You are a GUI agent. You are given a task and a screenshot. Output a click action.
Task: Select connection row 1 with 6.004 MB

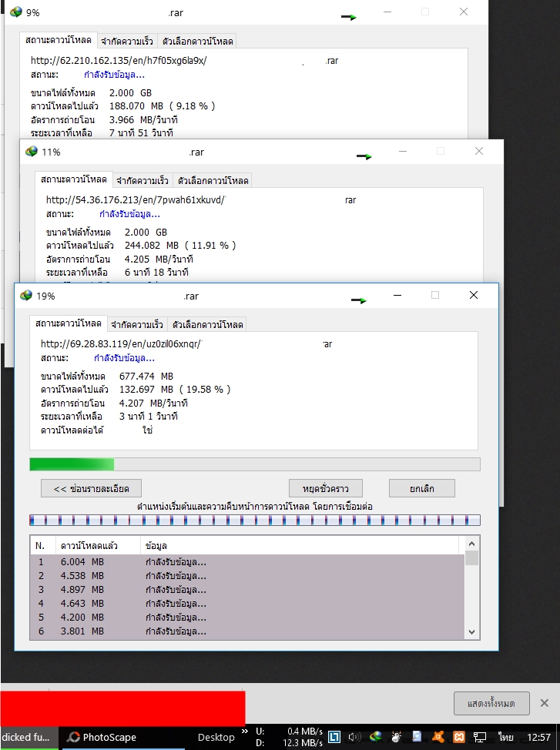247,562
